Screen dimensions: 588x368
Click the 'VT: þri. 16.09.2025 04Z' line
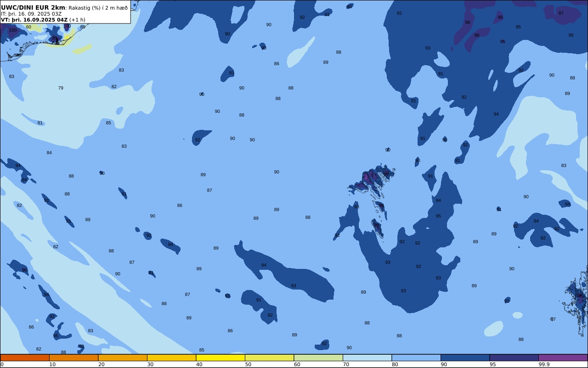coord(34,20)
